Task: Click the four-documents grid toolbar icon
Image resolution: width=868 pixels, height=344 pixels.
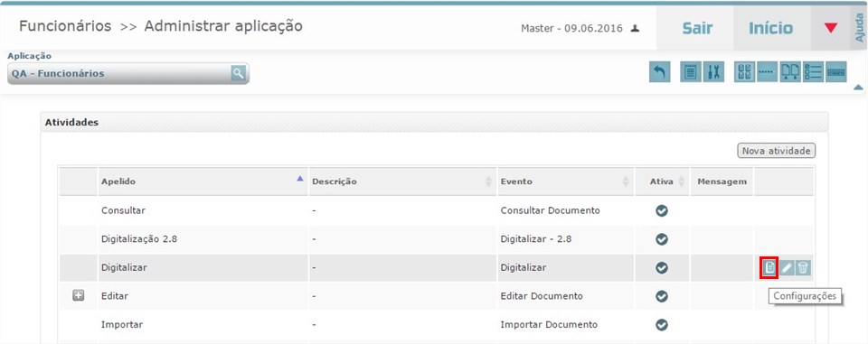Action: [744, 72]
